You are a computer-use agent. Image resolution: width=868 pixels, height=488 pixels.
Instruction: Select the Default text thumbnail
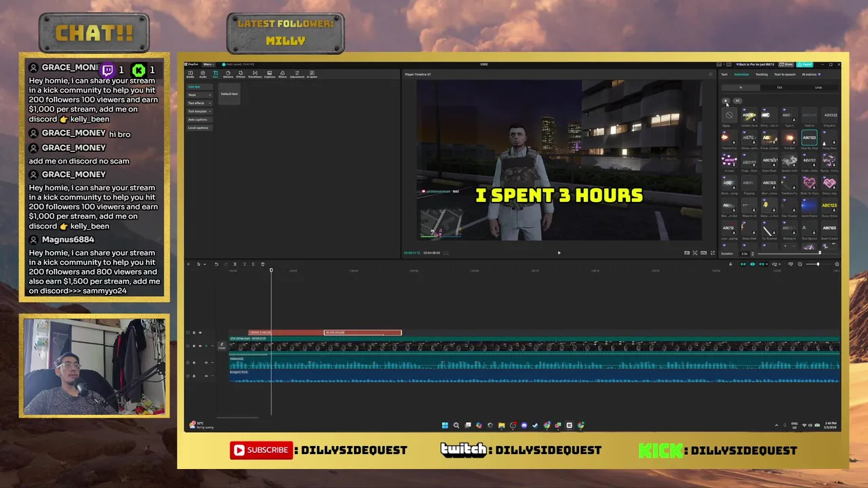229,94
